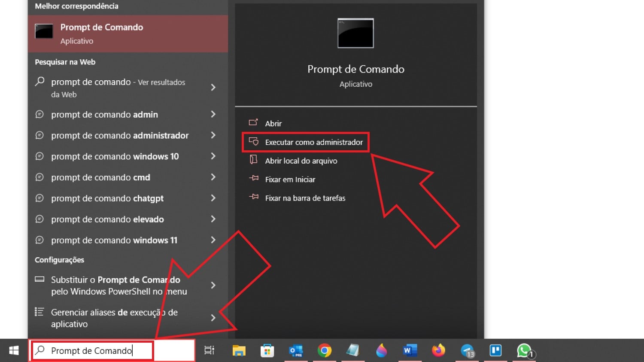
Task: Click the large Prompt de Comando preview icon
Action: 355,33
